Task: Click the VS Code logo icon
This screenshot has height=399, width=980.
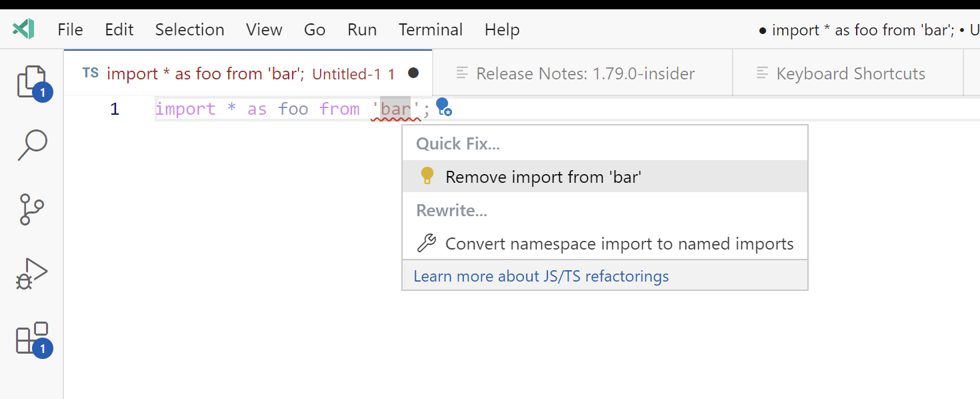Action: click(24, 29)
